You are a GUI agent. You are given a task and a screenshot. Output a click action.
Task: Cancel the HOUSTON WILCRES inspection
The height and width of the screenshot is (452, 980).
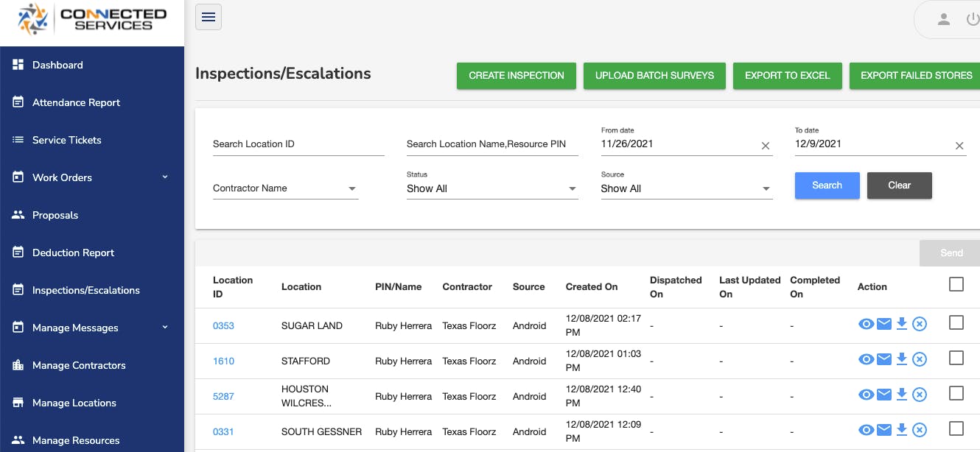tap(920, 395)
